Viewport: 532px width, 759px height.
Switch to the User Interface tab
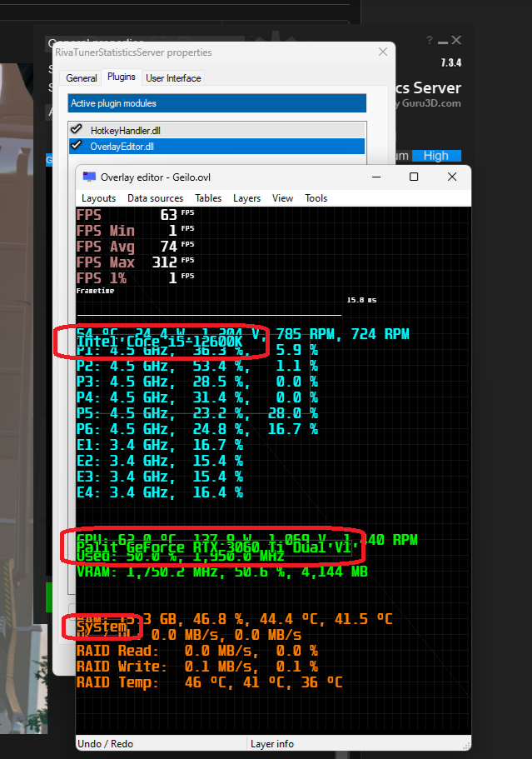point(173,78)
